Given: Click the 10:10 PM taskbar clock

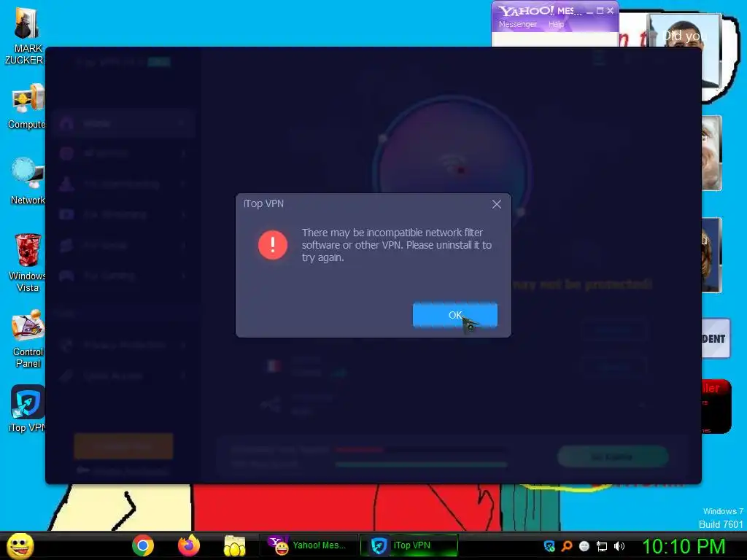Looking at the screenshot, I should 684,546.
